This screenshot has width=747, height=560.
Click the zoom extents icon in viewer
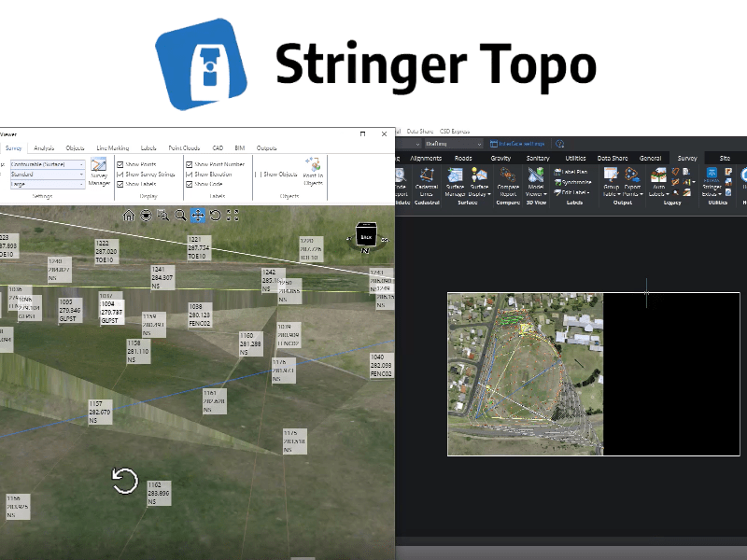(x=233, y=216)
